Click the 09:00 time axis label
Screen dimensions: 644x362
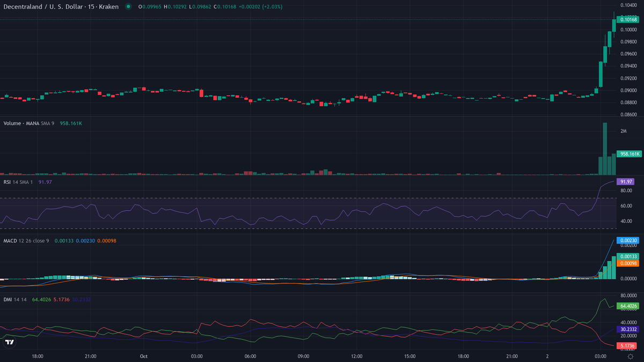tap(303, 356)
